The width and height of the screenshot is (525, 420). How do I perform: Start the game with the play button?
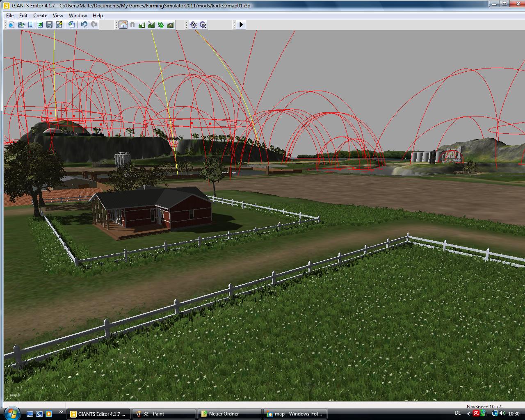pyautogui.click(x=241, y=25)
